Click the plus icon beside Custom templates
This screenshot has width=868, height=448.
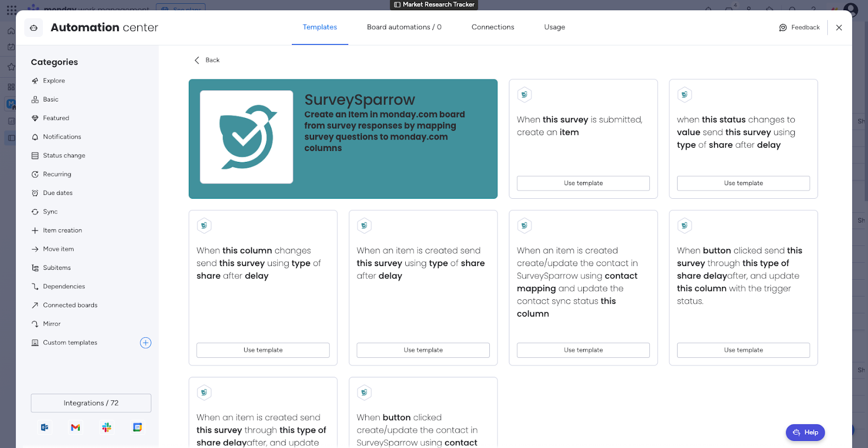point(145,343)
